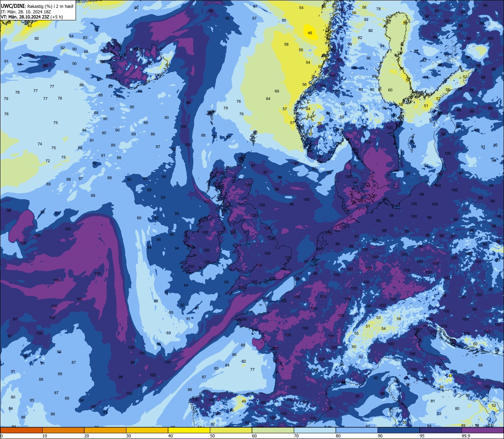
Task: Click the humidity value '46' off Norway
Action: click(x=310, y=33)
